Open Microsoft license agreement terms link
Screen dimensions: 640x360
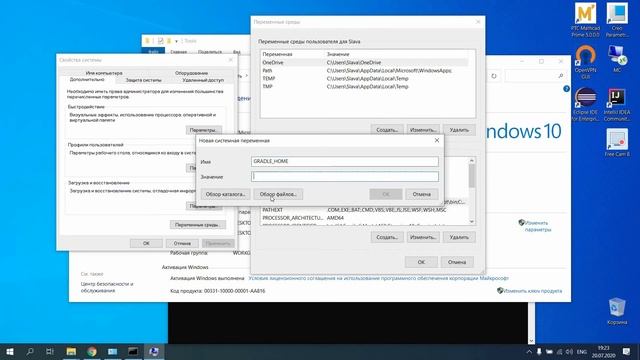pos(378,278)
